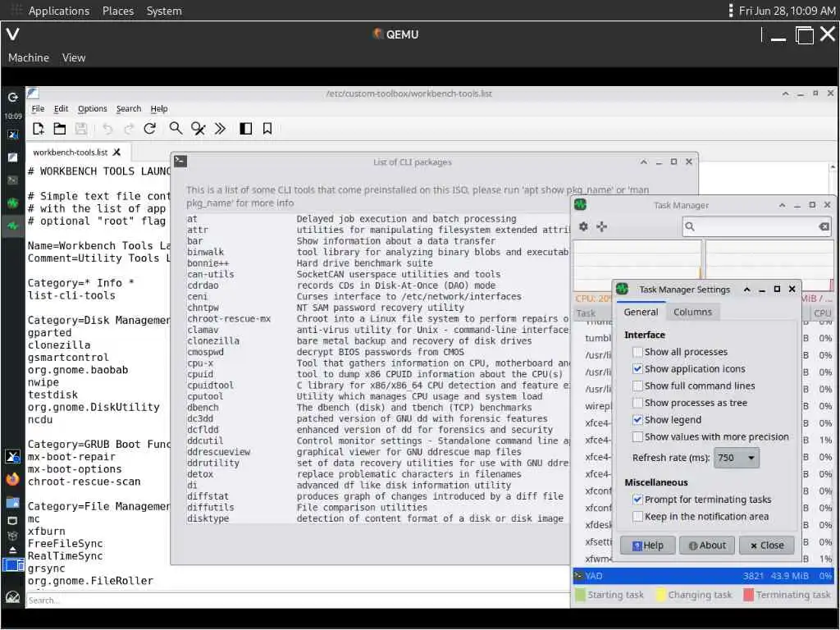Open the Applications menu in top bar
Image resolution: width=840 pixels, height=630 pixels.
59,11
